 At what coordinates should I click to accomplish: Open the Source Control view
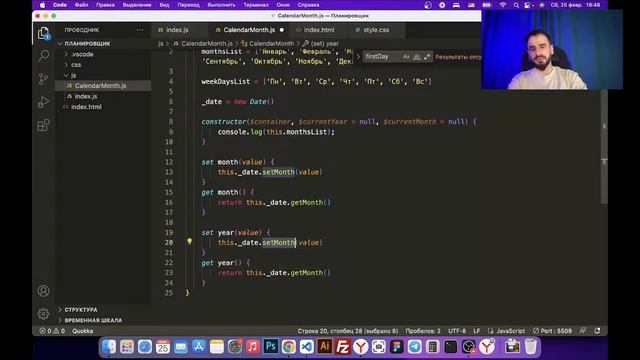click(x=43, y=78)
